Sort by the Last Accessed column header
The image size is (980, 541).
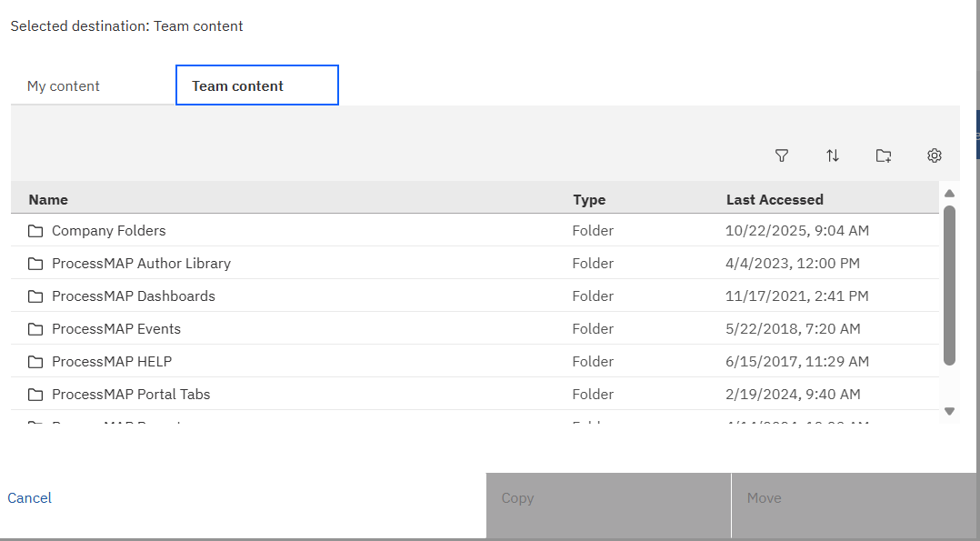tap(775, 199)
